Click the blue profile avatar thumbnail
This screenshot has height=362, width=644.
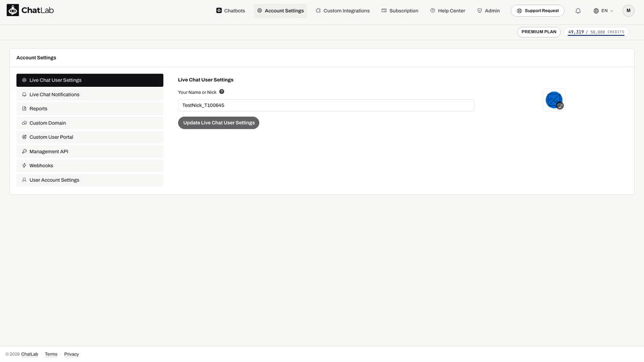coord(554,100)
